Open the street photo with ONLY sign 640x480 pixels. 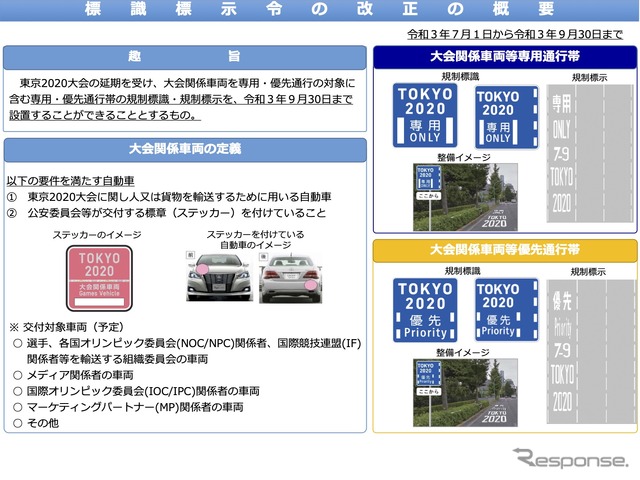pyautogui.click(x=465, y=197)
